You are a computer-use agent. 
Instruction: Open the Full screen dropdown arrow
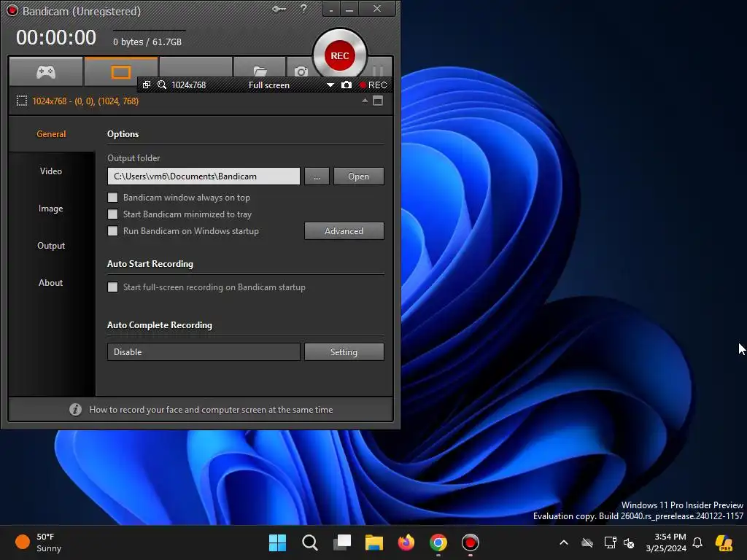(330, 85)
